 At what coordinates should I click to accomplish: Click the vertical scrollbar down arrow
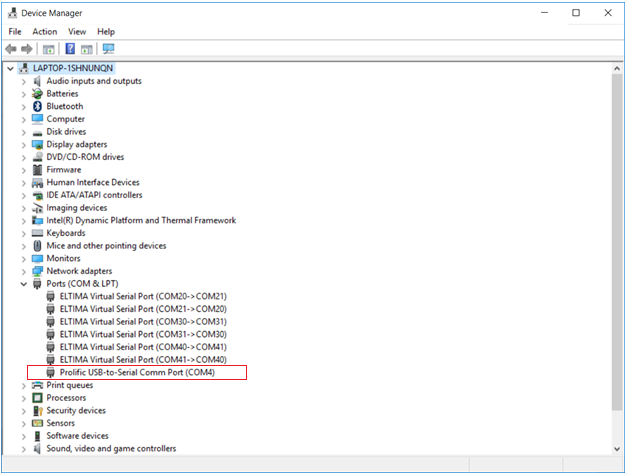coord(616,447)
